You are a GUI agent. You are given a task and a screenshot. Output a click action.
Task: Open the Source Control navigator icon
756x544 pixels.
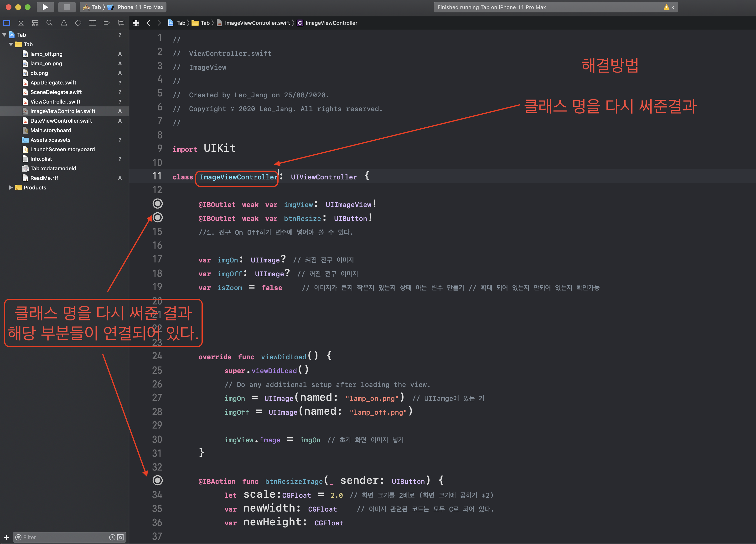[21, 23]
